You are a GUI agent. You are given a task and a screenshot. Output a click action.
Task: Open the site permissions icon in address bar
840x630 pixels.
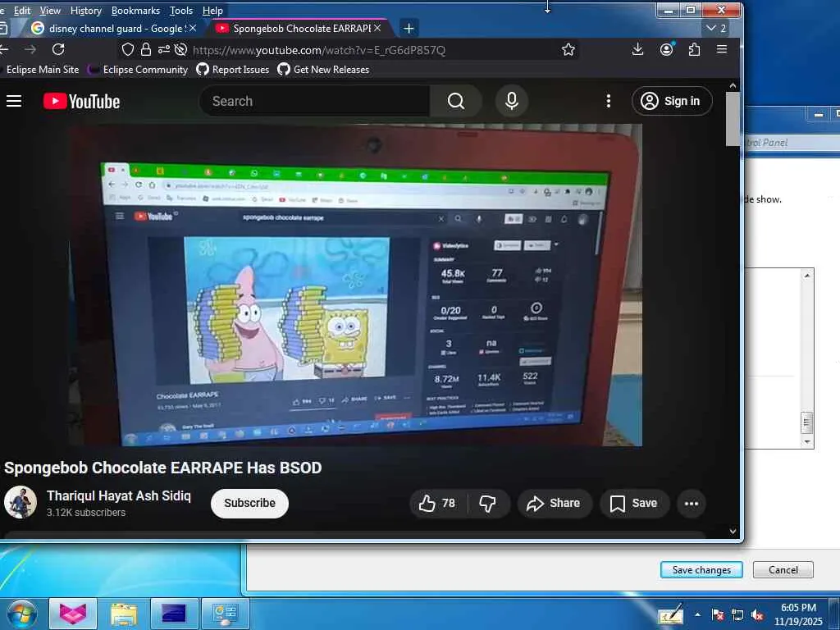point(163,50)
